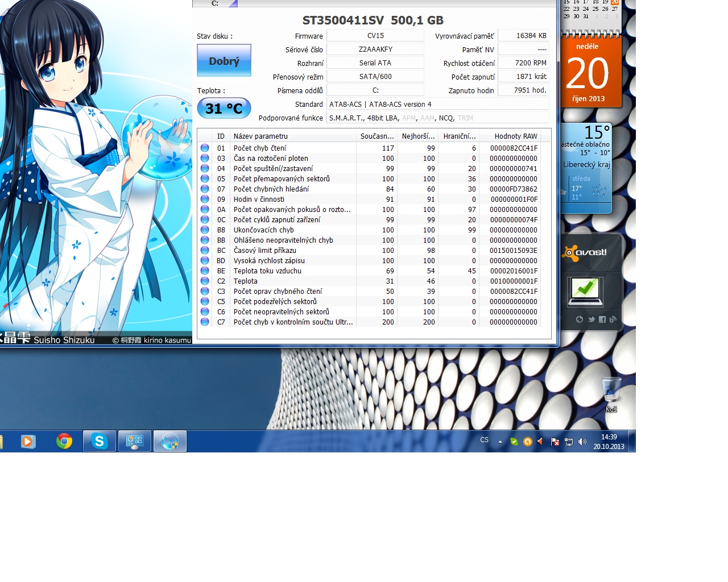Select the C: drive tab at top
This screenshot has height=582, width=728.
coord(215,3)
